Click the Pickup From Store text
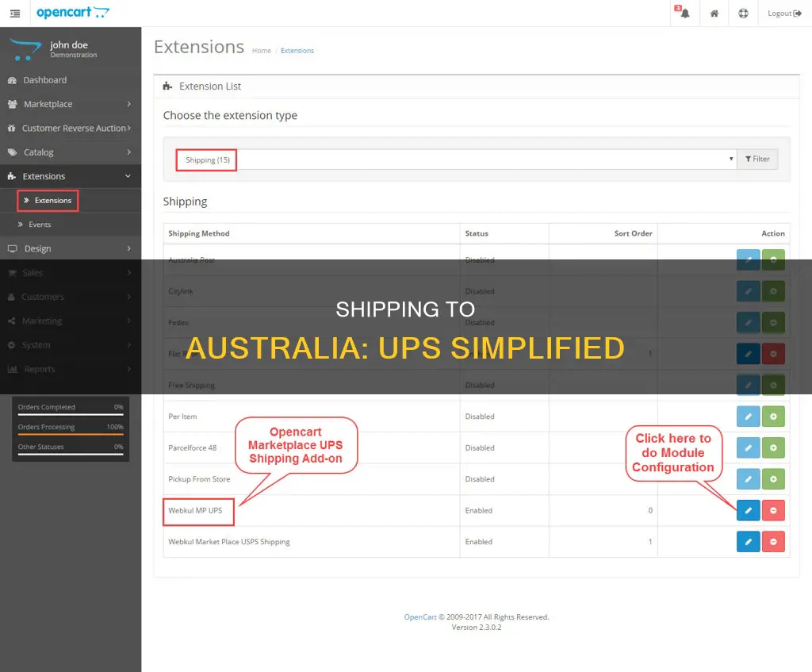 coord(199,479)
